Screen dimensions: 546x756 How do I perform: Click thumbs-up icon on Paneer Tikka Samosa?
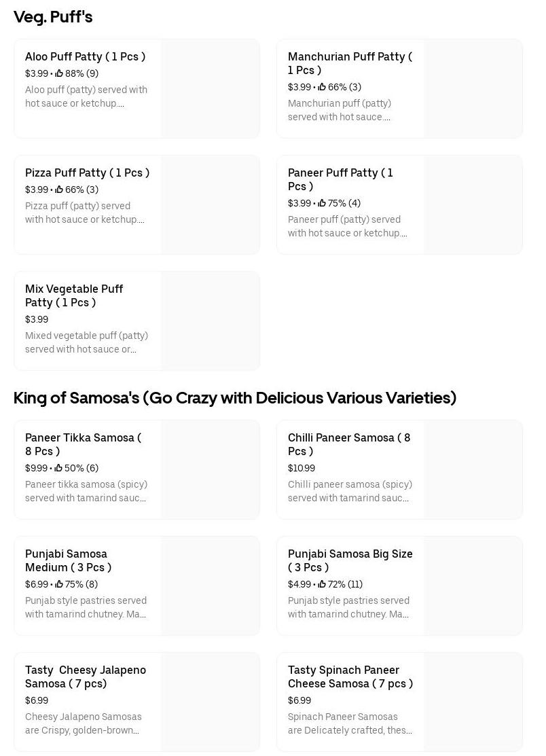coord(58,468)
